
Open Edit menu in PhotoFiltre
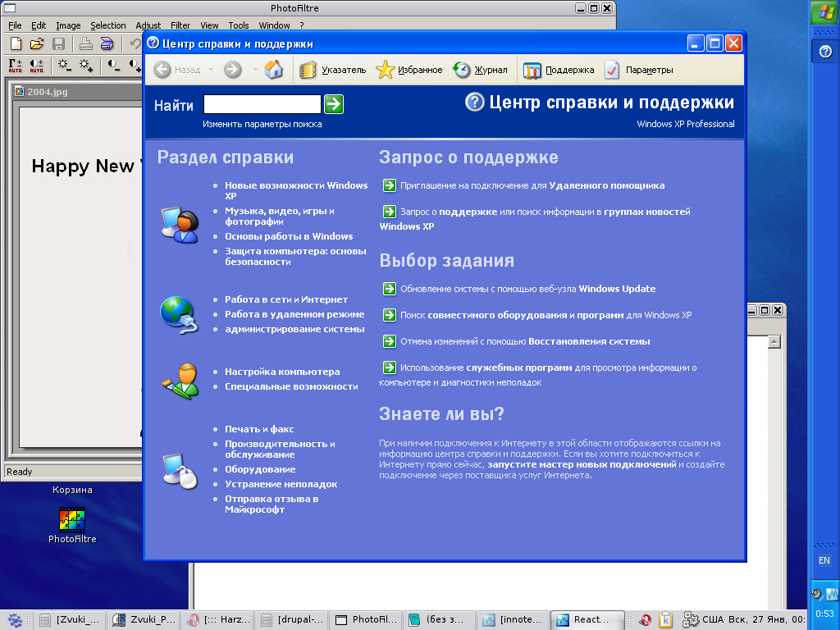[x=39, y=25]
